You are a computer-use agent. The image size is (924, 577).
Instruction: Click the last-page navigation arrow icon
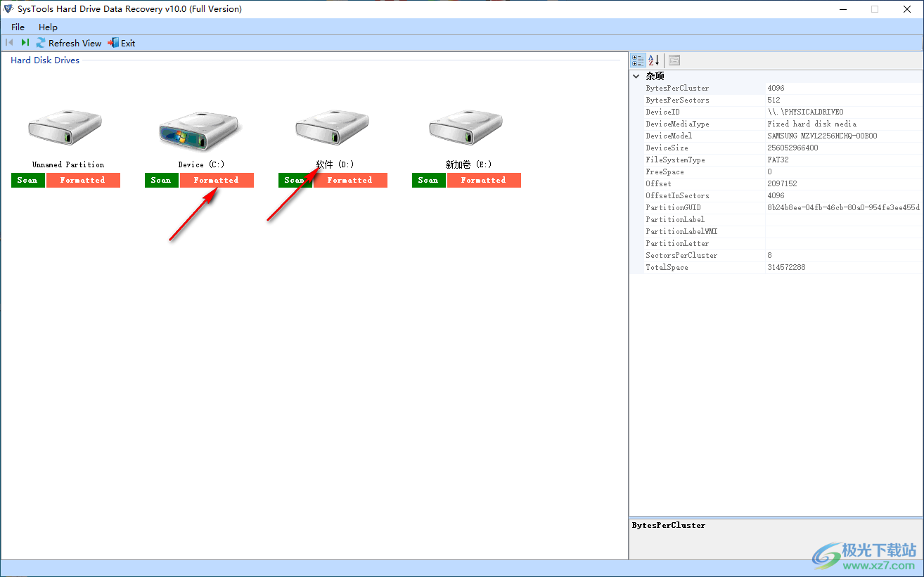click(25, 43)
